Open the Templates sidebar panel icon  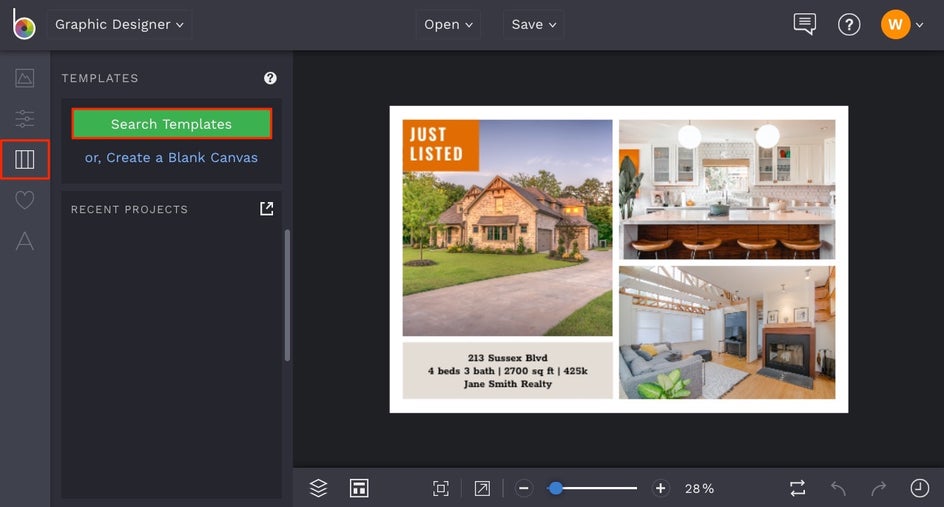[x=25, y=160]
